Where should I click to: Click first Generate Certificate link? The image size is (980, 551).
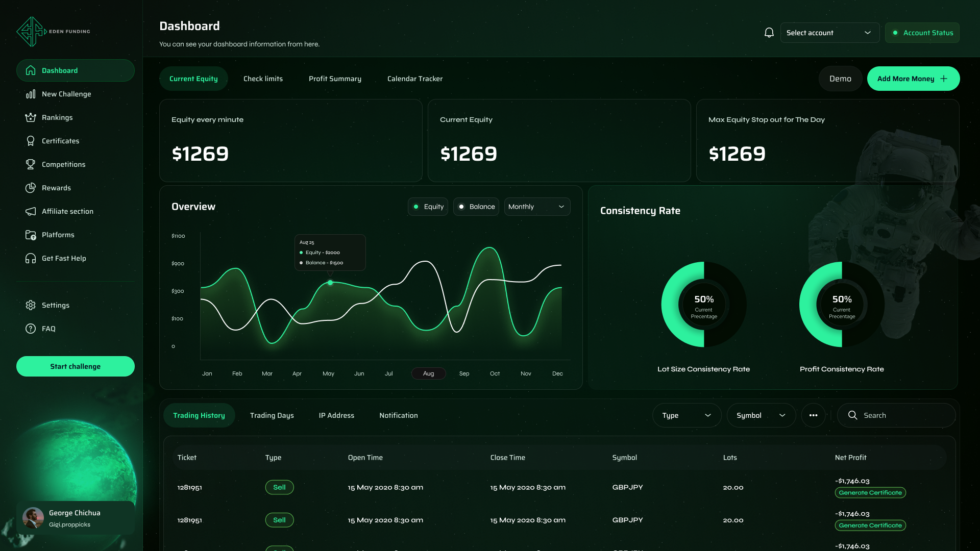point(870,493)
